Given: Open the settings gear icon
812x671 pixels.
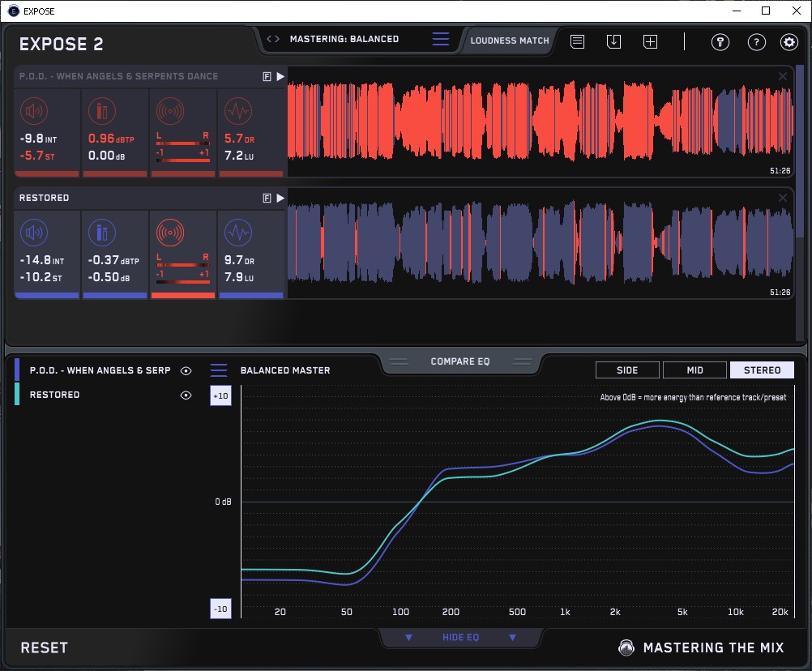Looking at the screenshot, I should pyautogui.click(x=788, y=42).
